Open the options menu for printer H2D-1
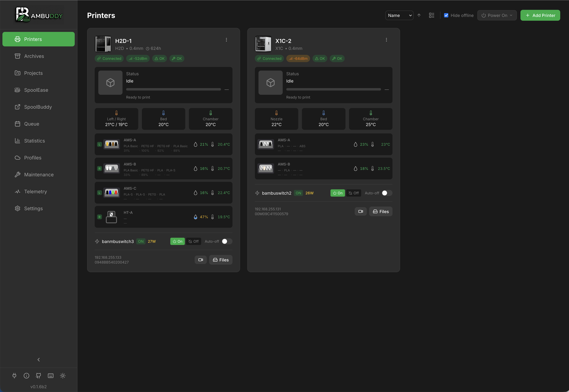 [x=226, y=40]
